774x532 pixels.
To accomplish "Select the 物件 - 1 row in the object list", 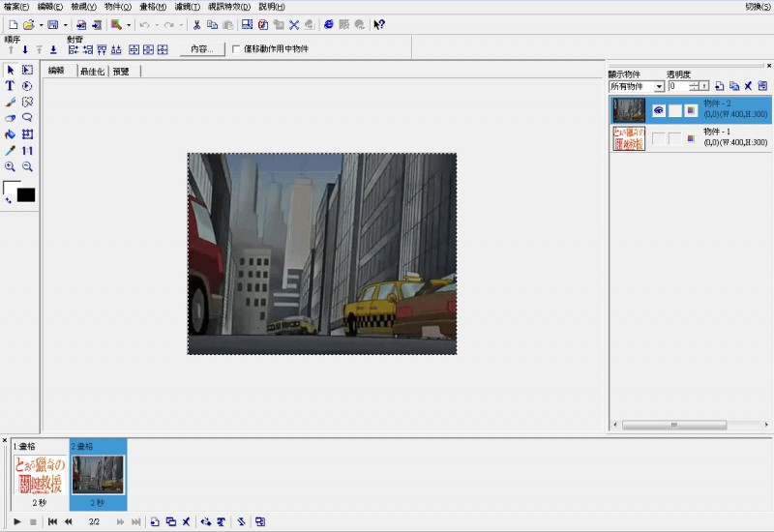I will 691,138.
